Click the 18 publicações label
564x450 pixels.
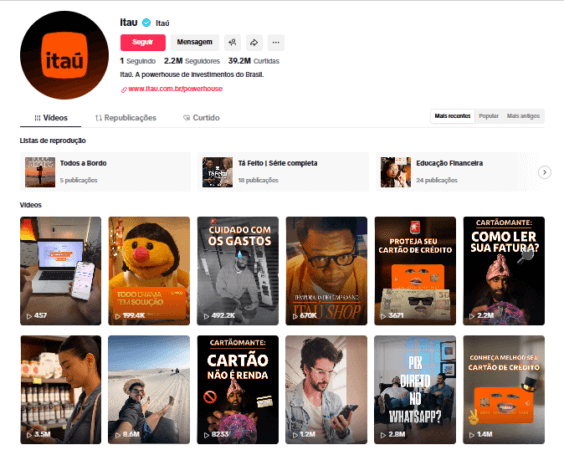coord(258,180)
